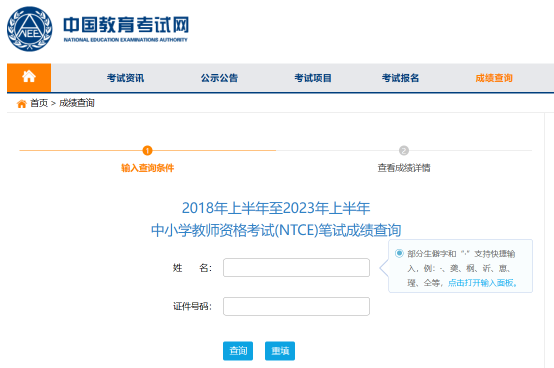Focus the 证件号码 input field
Screen dimensions: 554x368
(x=296, y=306)
